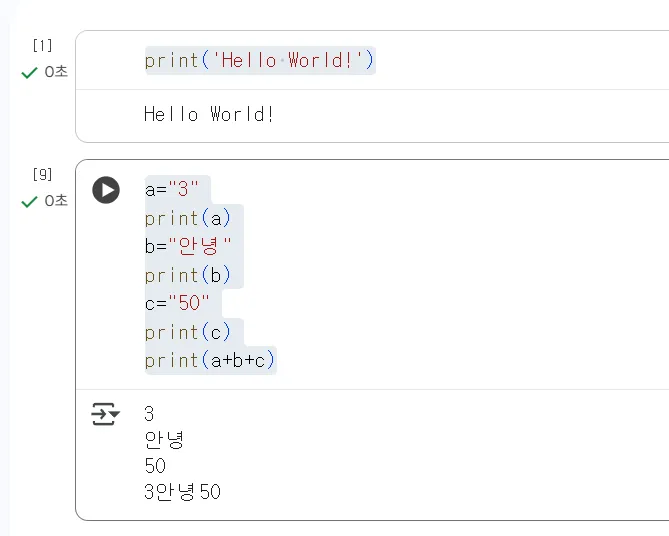Click the a="3" code line
Viewport: 669px width, 536px height.
(x=173, y=189)
